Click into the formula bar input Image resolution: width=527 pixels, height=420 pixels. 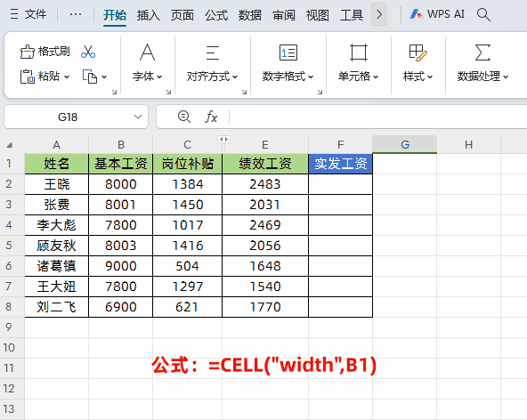click(x=377, y=117)
